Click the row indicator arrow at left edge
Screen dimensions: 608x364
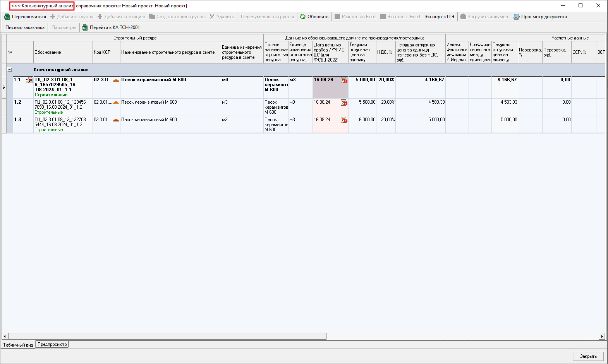pos(4,87)
